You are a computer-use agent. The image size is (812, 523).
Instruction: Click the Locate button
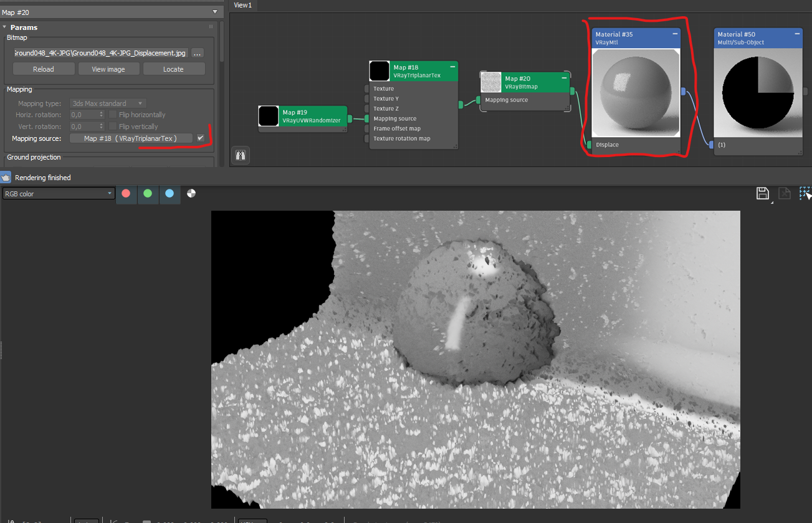174,69
